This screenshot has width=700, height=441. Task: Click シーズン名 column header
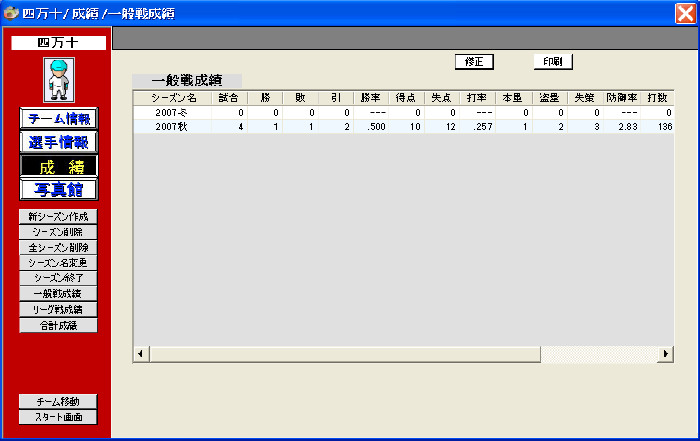point(173,98)
